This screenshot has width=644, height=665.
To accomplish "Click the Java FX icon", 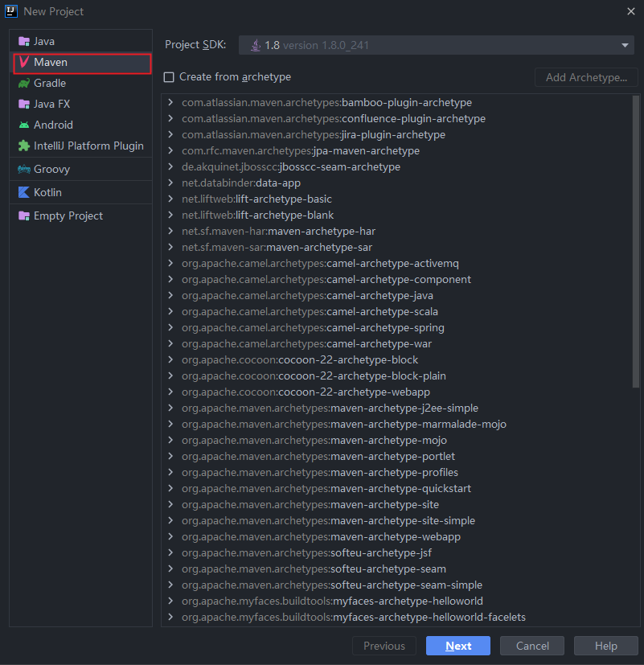I will point(24,104).
